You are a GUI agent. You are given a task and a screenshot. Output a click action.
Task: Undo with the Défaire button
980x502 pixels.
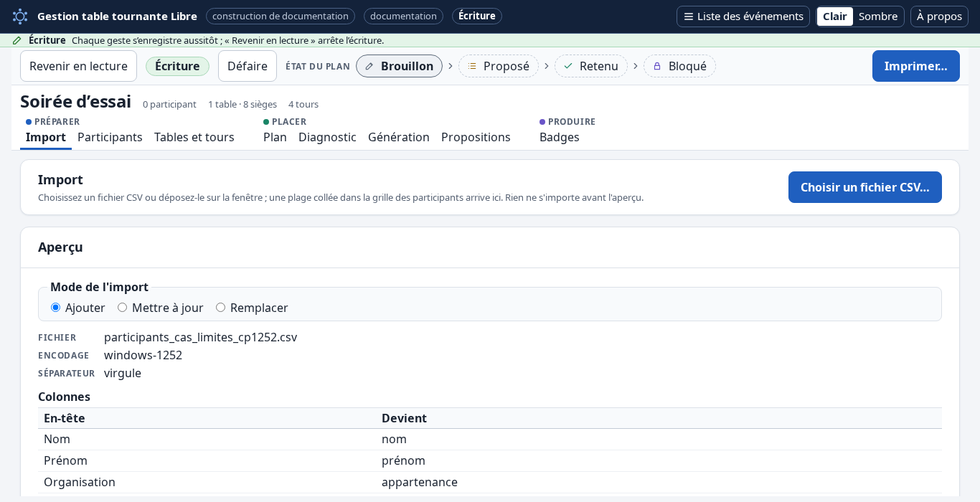point(248,66)
